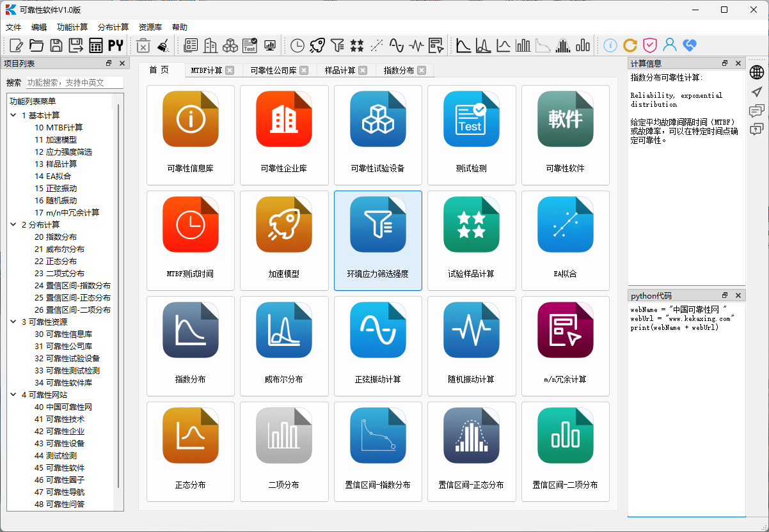Collapse the 分布计算 tree branch
Image resolution: width=769 pixels, height=532 pixels.
coord(13,224)
